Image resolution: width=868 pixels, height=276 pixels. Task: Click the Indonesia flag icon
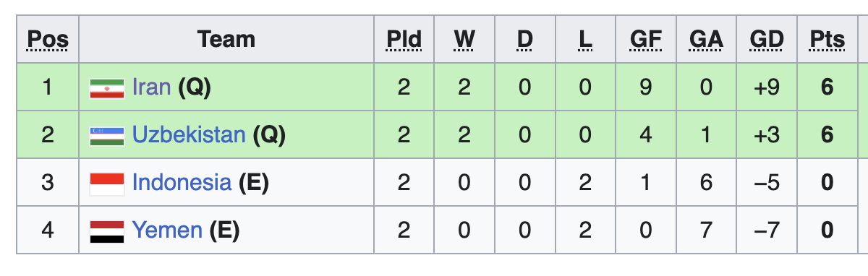[107, 183]
